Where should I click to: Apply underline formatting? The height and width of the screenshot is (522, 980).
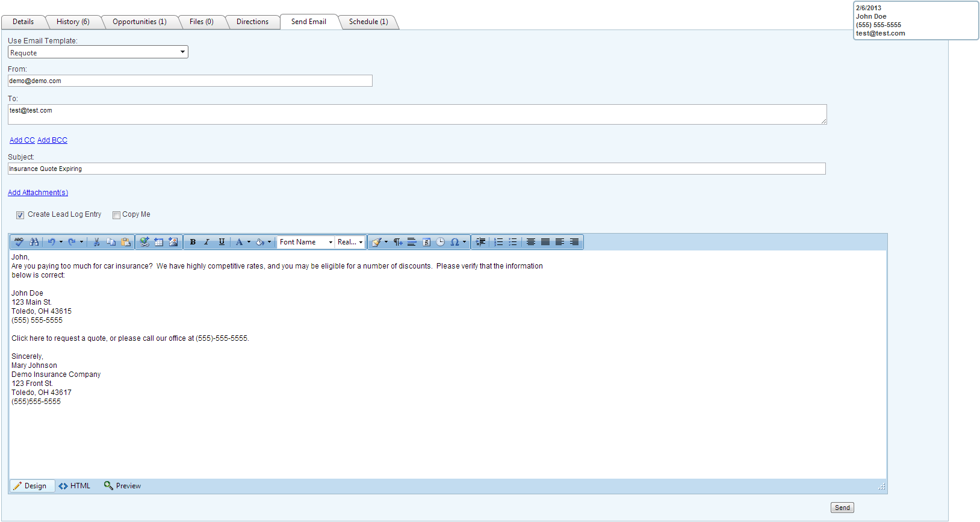[x=222, y=242]
